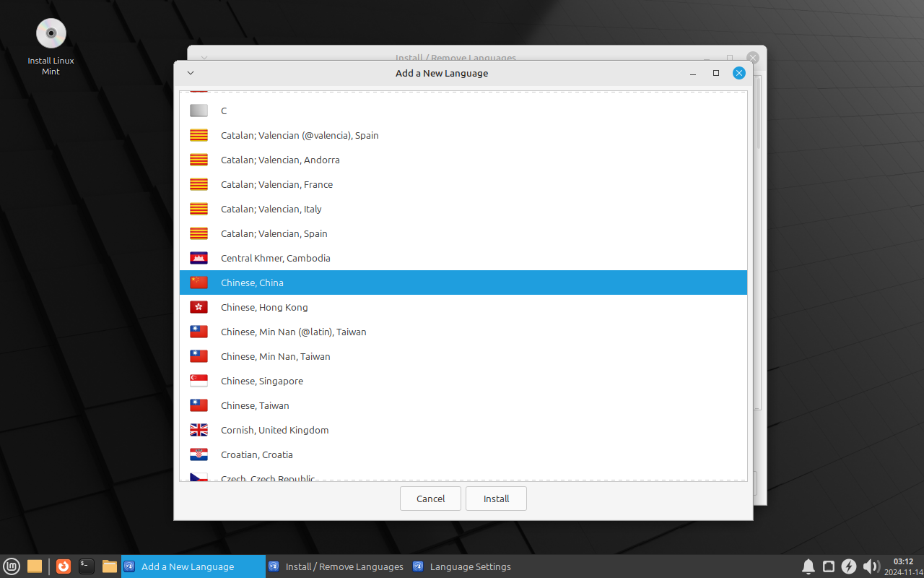Viewport: 924px width, 578px height.
Task: Select Croatian, Croatia
Action: click(x=463, y=454)
